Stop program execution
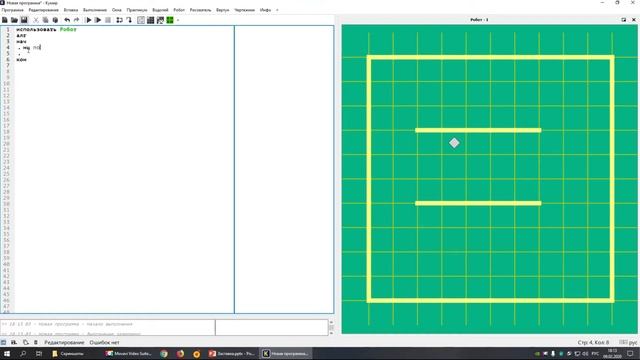 click(x=108, y=20)
